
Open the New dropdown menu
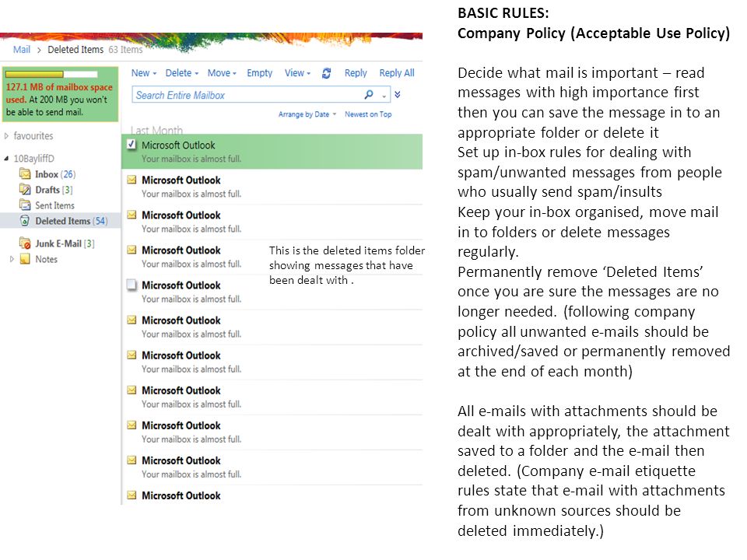click(x=143, y=73)
